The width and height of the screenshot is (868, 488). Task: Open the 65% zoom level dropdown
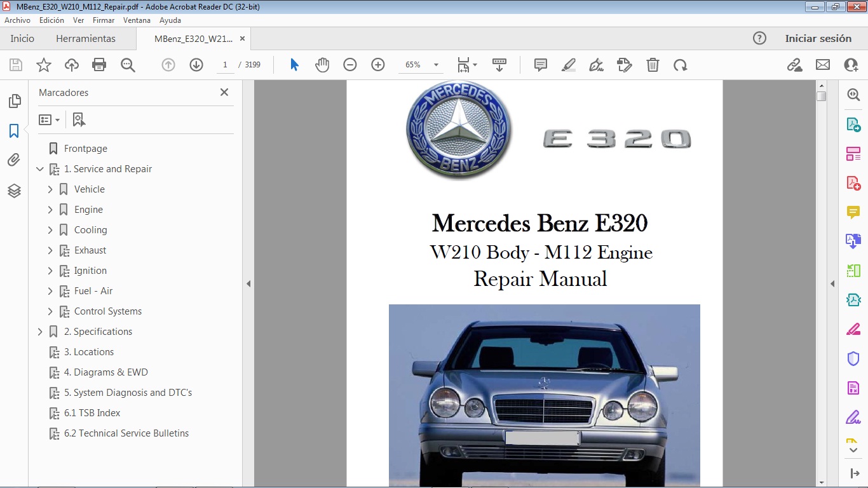(x=435, y=64)
